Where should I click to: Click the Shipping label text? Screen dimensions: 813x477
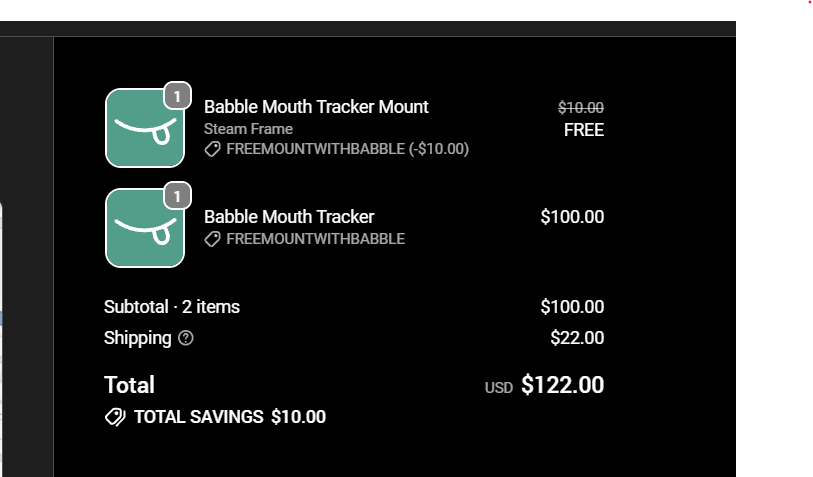[137, 338]
